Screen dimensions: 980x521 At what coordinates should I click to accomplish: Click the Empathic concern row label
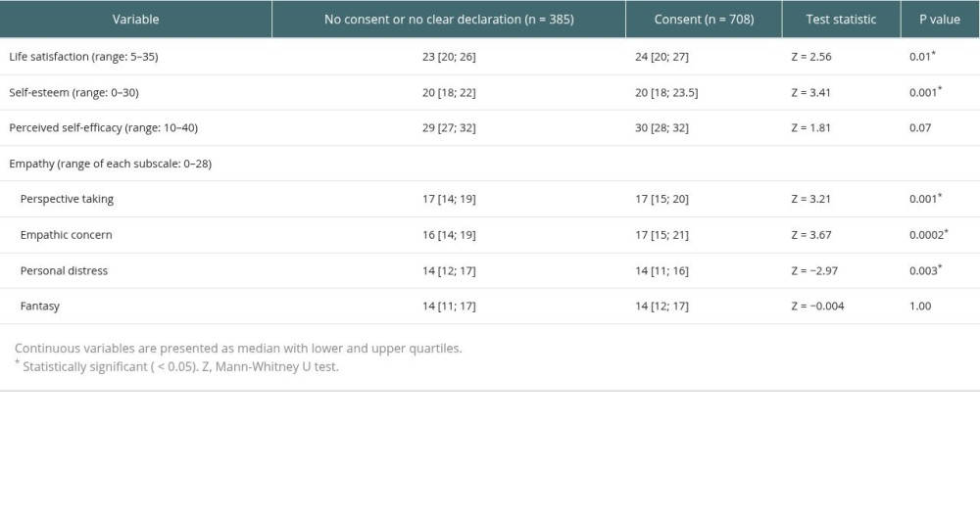click(x=67, y=235)
